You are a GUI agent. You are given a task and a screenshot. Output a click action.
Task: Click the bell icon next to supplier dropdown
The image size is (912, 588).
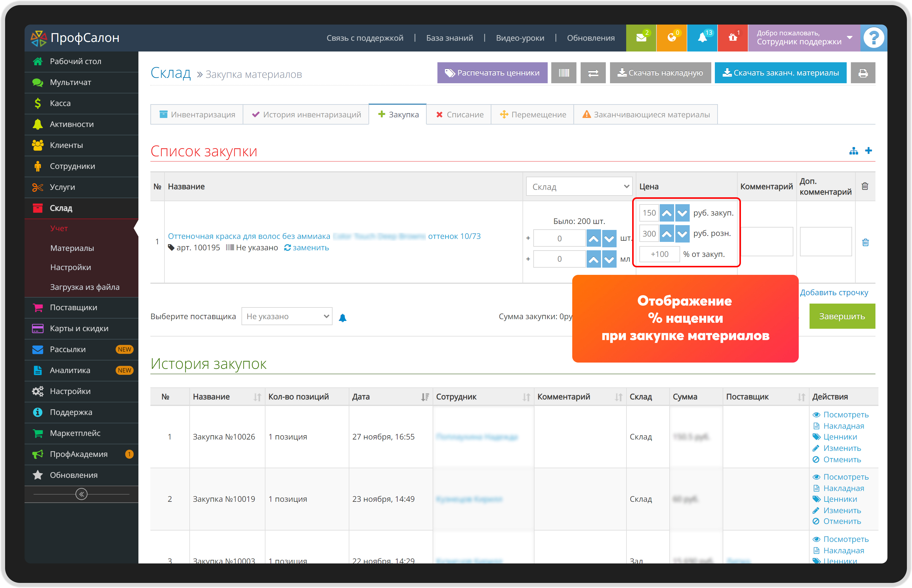click(x=343, y=318)
